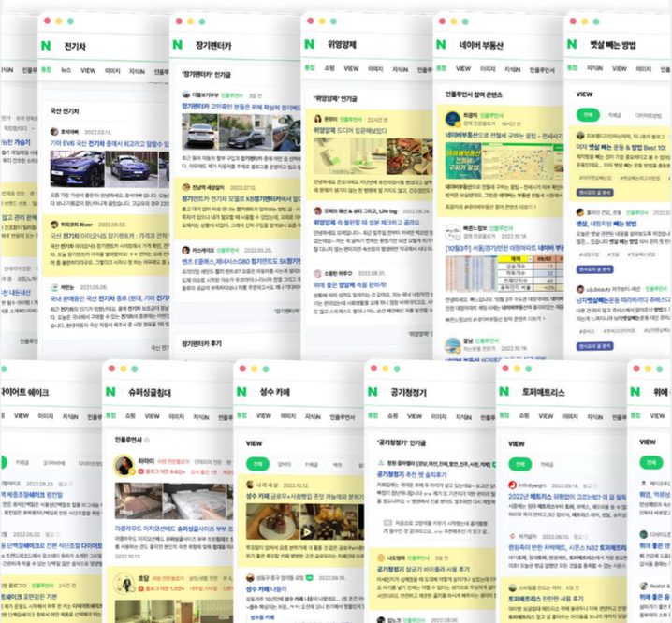Screen dimensions: 672x623
Task: Click the purple button under 뱃살, 내장지방 빼는 방법 post
Action: [x=594, y=269]
